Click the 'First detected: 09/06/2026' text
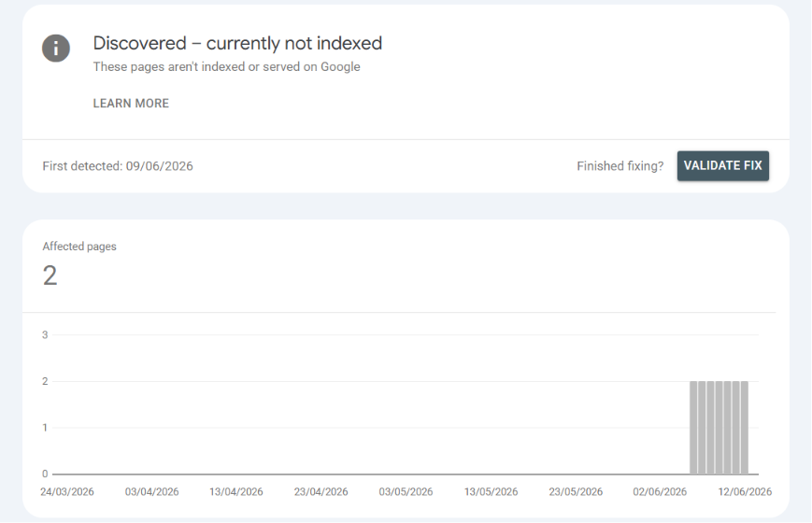This screenshot has height=523, width=812. click(x=118, y=166)
